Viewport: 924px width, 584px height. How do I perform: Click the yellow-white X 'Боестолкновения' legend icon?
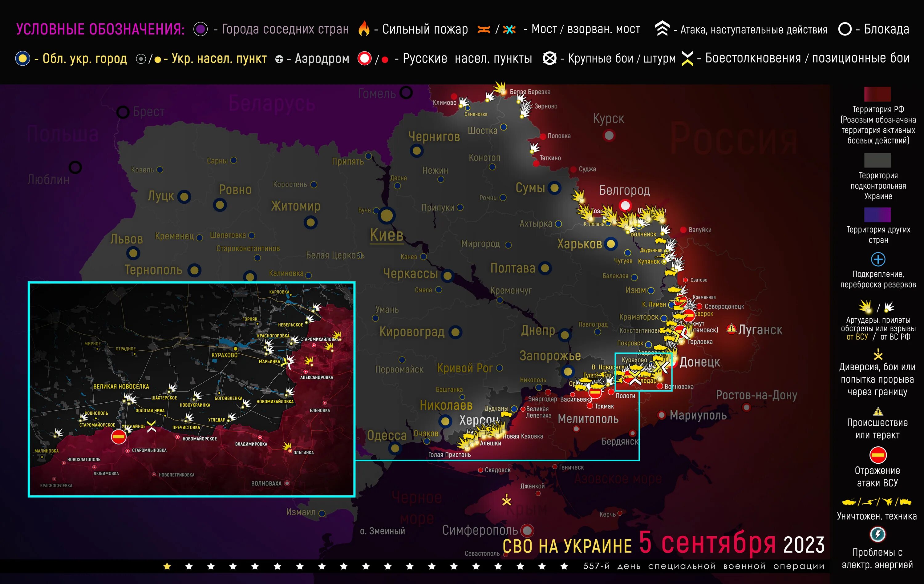coord(687,58)
